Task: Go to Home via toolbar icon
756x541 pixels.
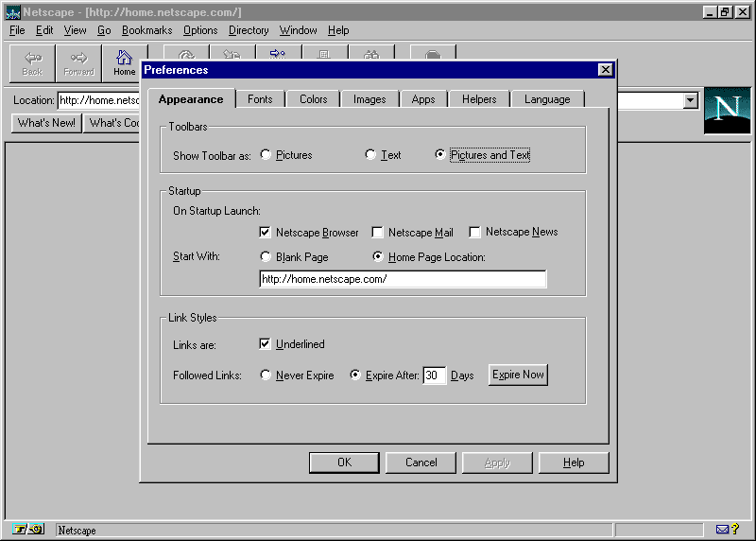Action: [125, 63]
